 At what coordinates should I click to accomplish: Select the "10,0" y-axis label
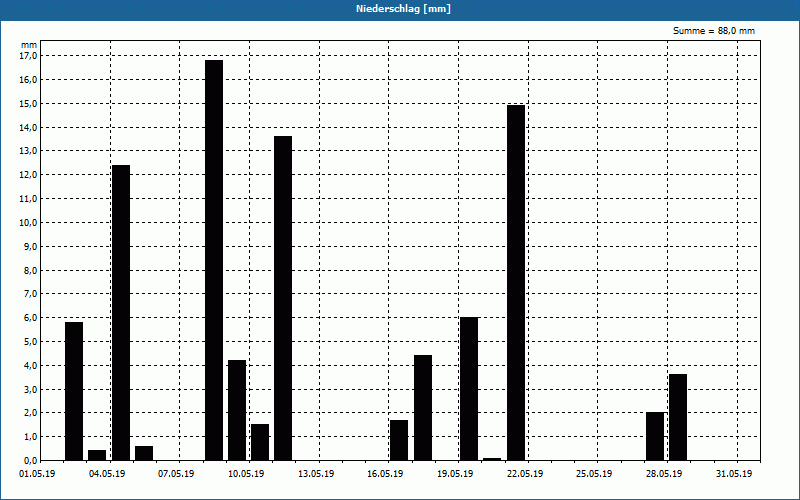coord(29,223)
